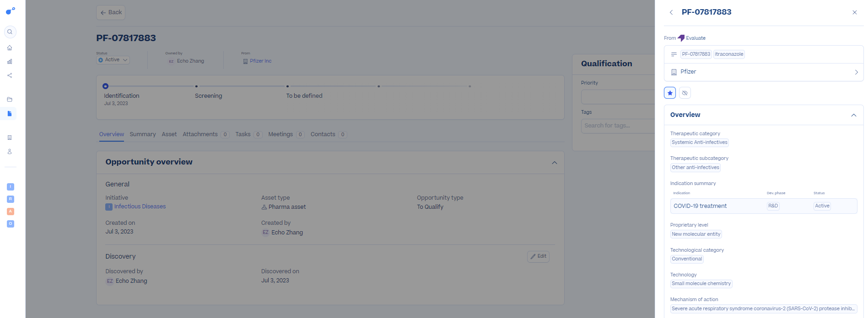
Task: Open the orange sidebar badge labeled A
Action: coord(11,212)
